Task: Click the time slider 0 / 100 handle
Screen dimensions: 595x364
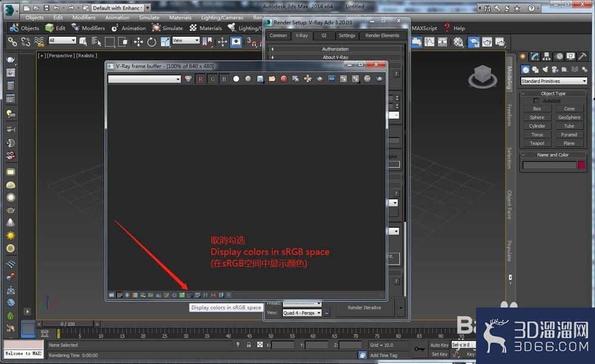Action: pos(68,324)
